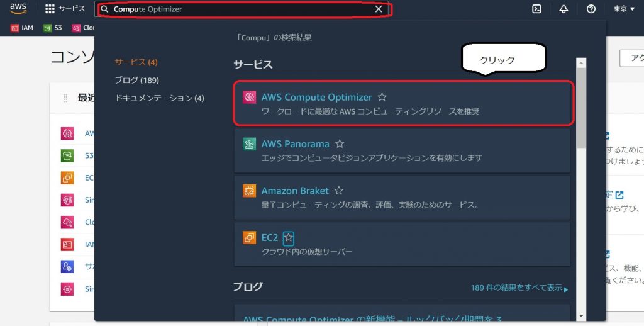Image resolution: width=644 pixels, height=326 pixels.
Task: Favorite AWS Panorama with the star
Action: (339, 144)
